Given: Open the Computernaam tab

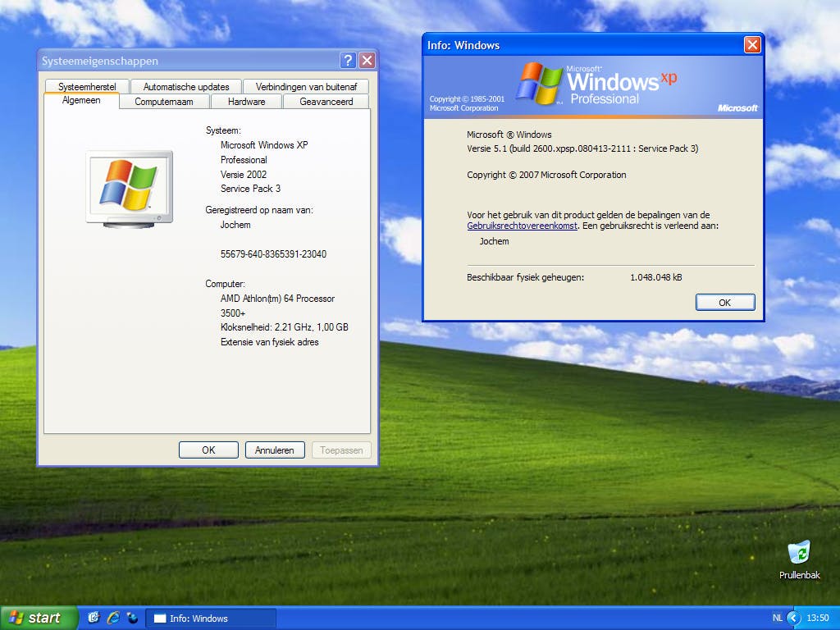Looking at the screenshot, I should point(164,101).
